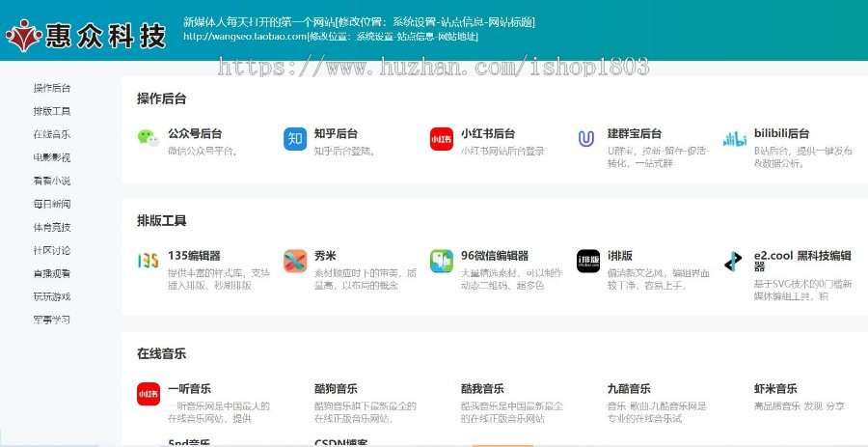Open e2.cool 黑科技编辑器 title link
Image resolution: width=868 pixels, height=447 pixels.
[x=802, y=261]
